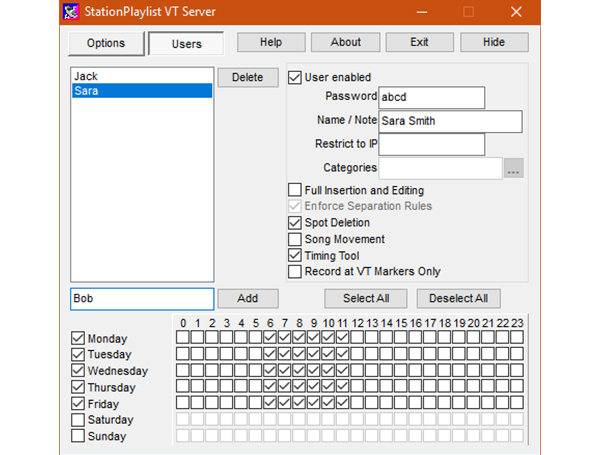Click the Categories text field
600x455 pixels.
440,168
